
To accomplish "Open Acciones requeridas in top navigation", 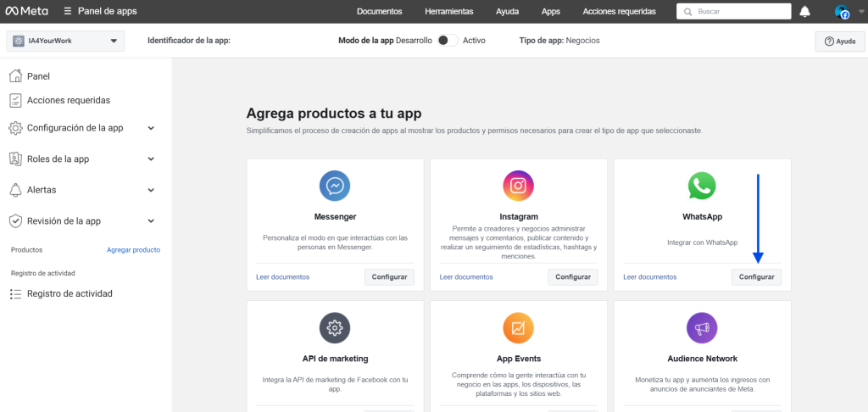I will pyautogui.click(x=620, y=11).
